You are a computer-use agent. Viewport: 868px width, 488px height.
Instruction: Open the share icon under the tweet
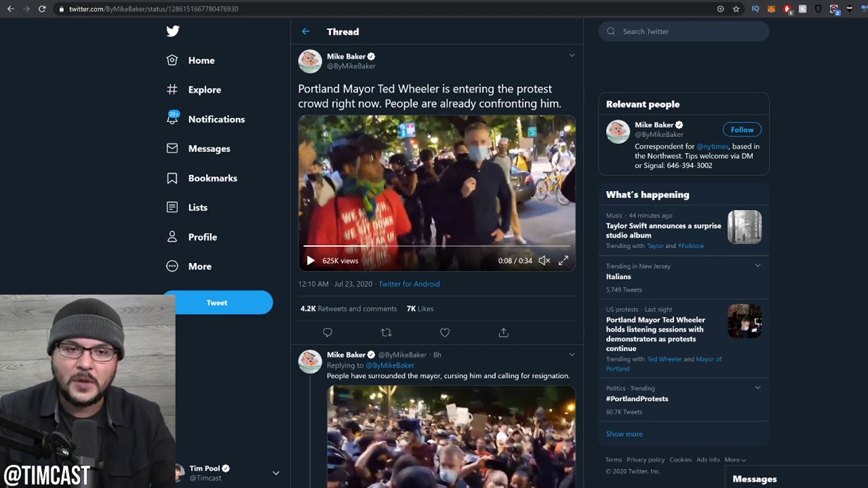(x=503, y=333)
